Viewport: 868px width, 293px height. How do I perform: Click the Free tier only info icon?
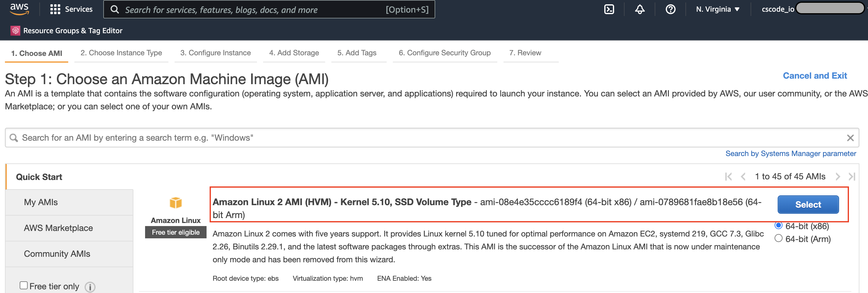[90, 287]
